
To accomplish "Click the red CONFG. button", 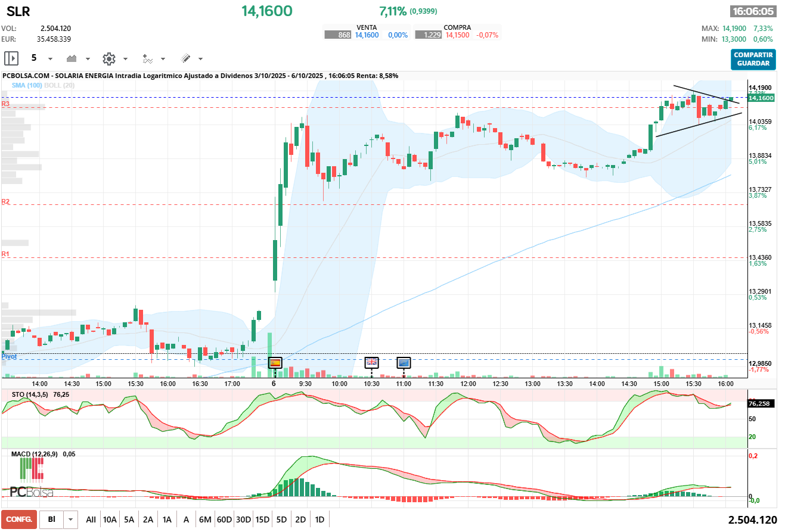I will point(19,519).
